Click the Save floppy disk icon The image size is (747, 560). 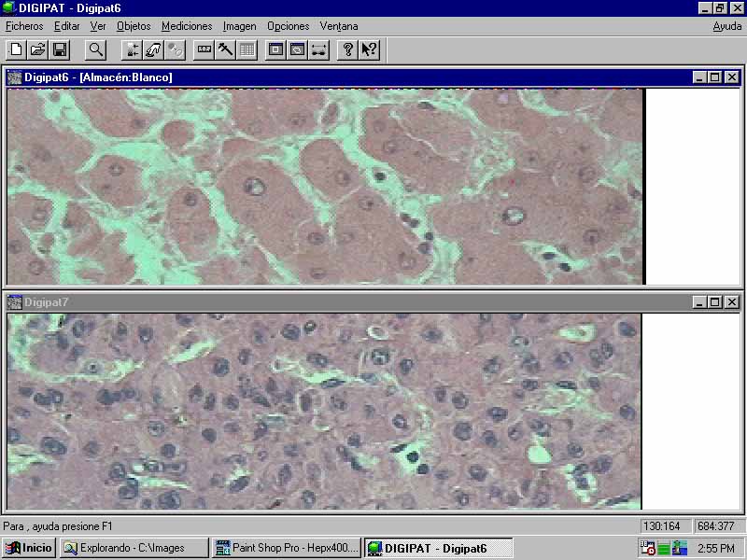tap(59, 49)
